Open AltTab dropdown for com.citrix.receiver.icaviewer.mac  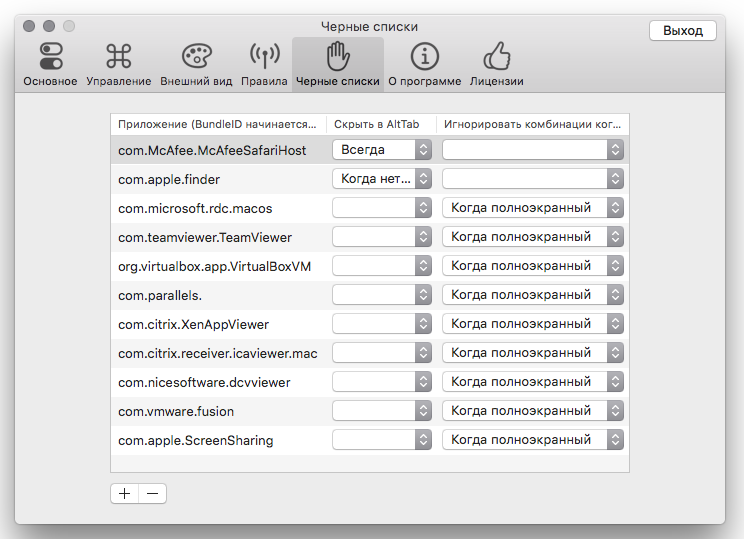(x=382, y=353)
